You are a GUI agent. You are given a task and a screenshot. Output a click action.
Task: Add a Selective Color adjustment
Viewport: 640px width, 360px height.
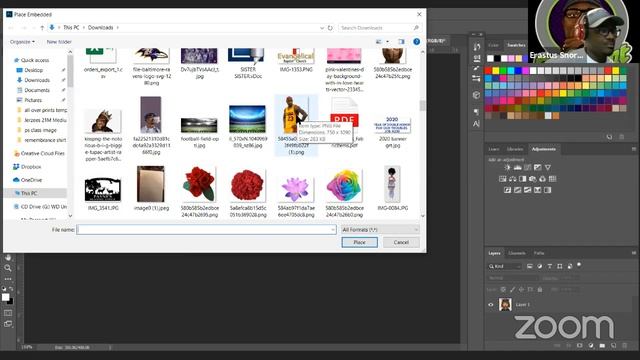tap(538, 190)
